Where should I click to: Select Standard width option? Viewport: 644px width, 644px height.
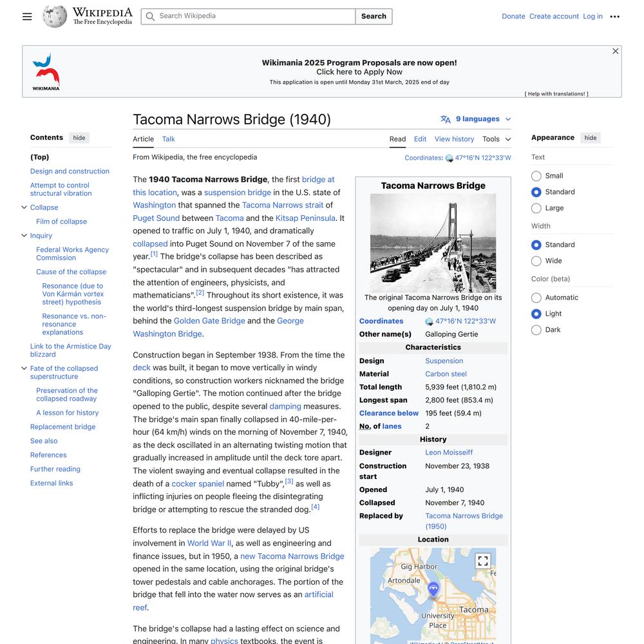coord(536,245)
